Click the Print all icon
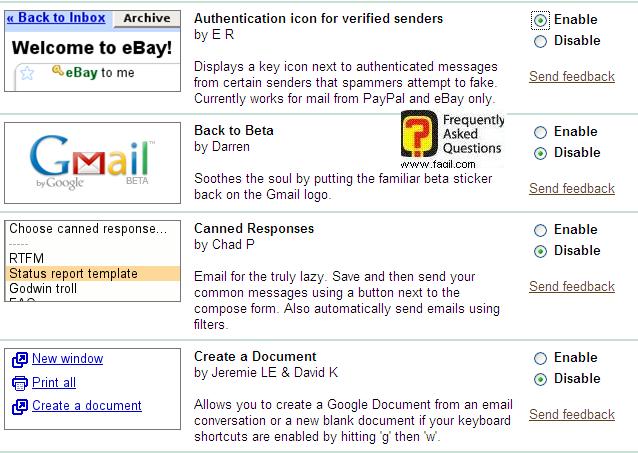The image size is (638, 453). click(x=19, y=383)
